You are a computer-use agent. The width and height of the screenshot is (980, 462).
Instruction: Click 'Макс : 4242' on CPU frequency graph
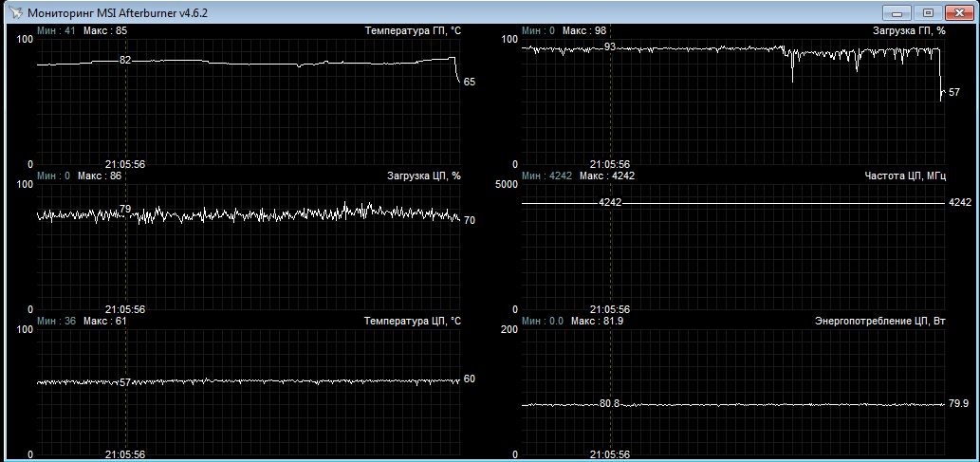607,176
